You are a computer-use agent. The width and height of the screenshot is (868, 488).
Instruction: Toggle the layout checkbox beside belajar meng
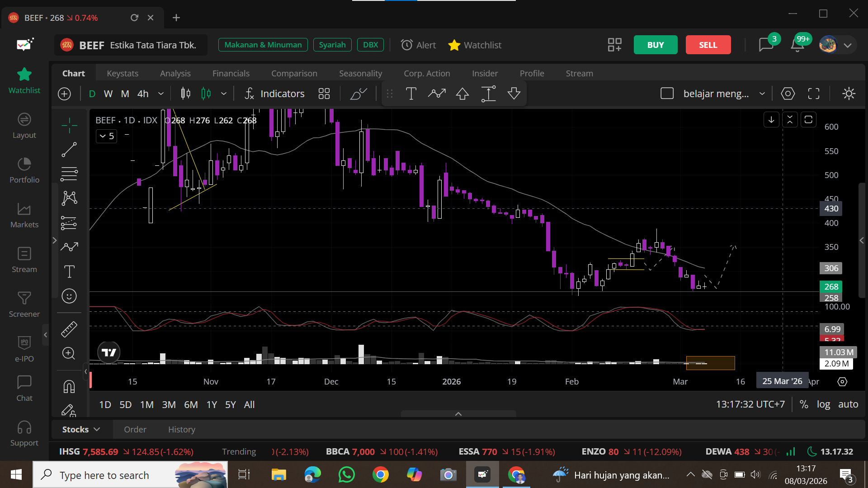click(667, 94)
